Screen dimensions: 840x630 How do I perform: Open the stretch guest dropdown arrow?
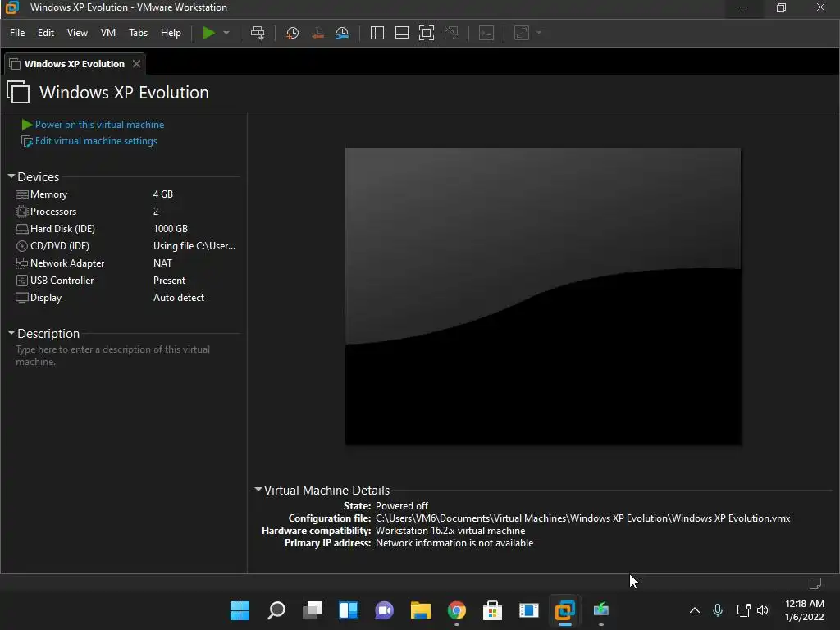539,33
